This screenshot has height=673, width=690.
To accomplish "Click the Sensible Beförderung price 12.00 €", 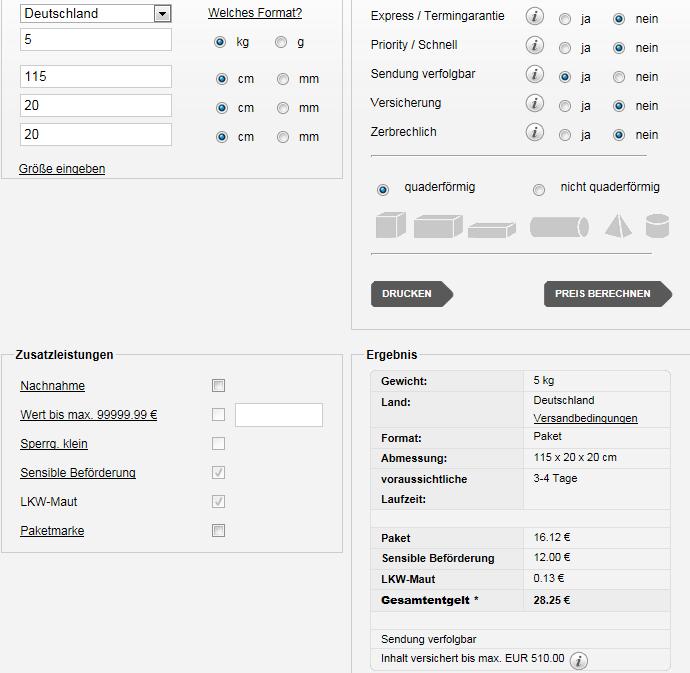I will 552,557.
